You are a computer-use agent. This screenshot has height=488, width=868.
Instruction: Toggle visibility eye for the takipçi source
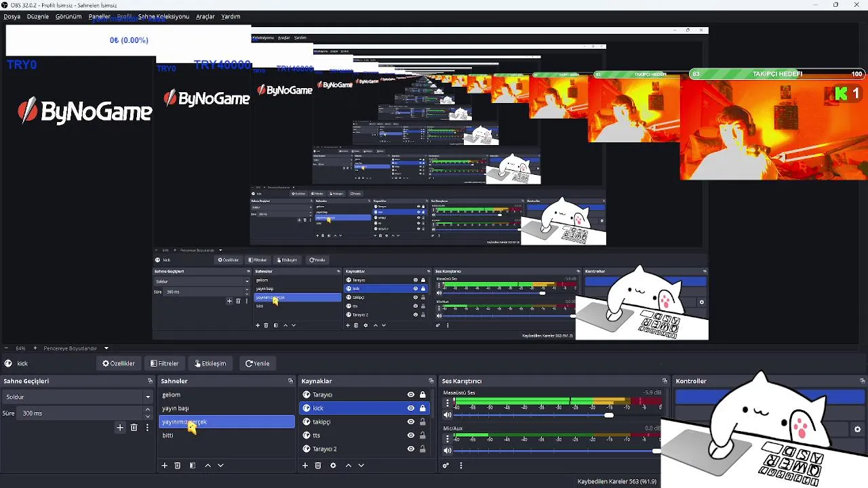point(410,422)
